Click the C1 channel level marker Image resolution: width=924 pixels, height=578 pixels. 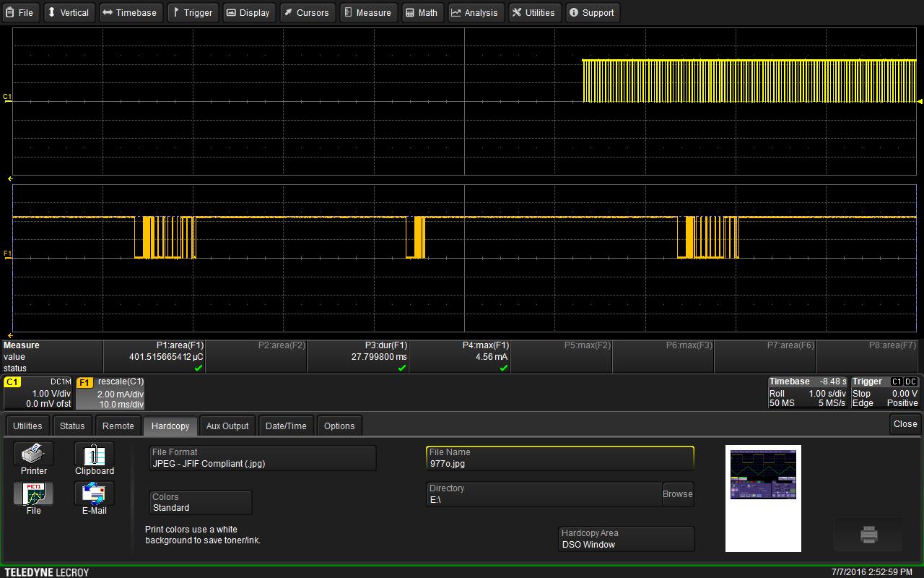pyautogui.click(x=7, y=98)
